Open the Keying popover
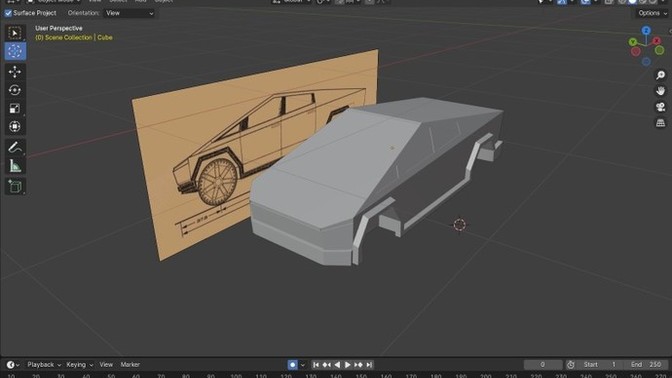The height and width of the screenshot is (378, 672). click(80, 365)
